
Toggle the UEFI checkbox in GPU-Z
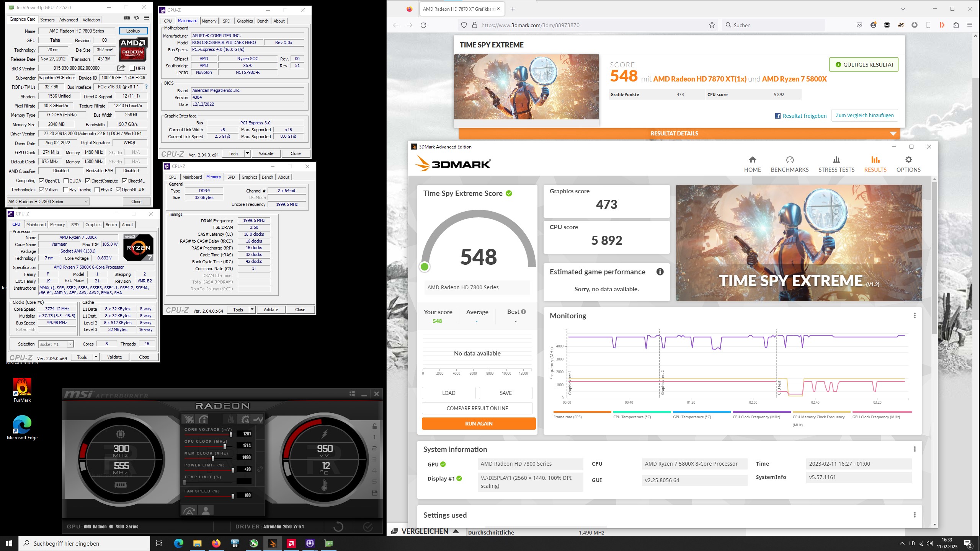[132, 68]
